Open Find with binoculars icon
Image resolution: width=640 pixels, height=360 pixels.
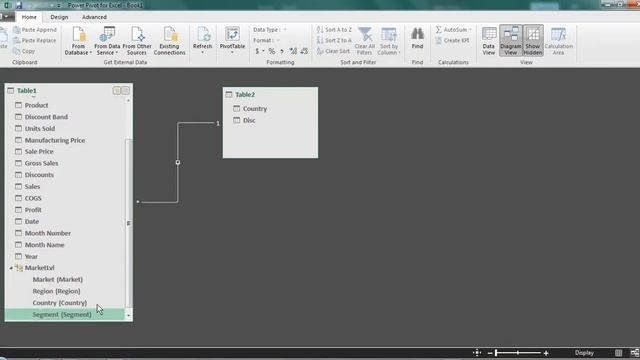point(417,39)
